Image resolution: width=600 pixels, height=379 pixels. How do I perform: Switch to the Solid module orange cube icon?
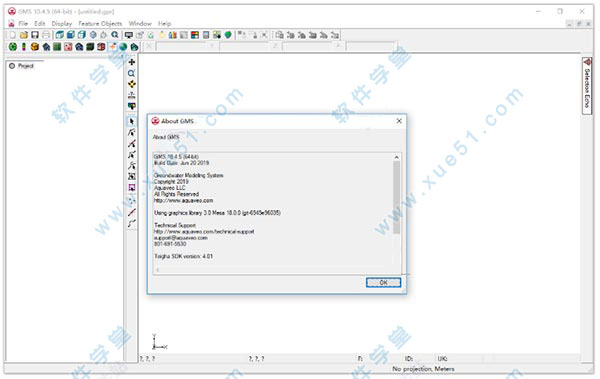(x=35, y=47)
